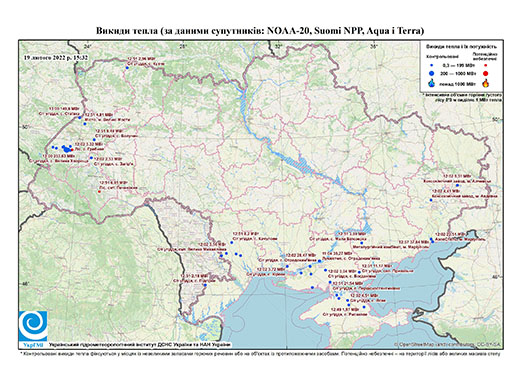Image resolution: width=520 pixels, height=368 pixels.
Task: Click the small red dot in legend
Action: point(486,66)
